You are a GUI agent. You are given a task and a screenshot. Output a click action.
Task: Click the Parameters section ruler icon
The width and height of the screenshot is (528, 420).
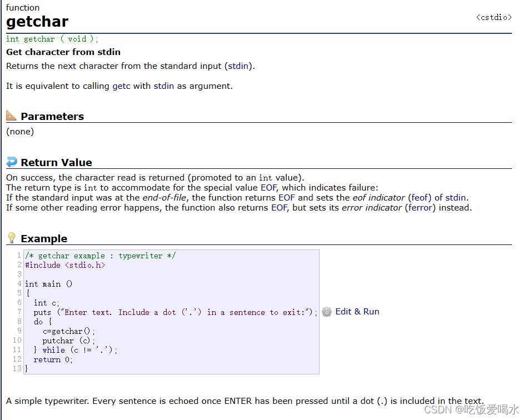(11, 116)
